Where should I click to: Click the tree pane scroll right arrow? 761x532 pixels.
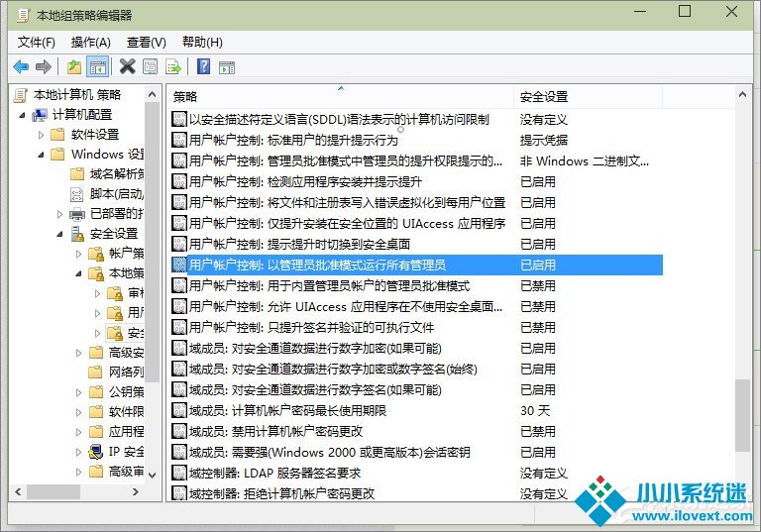136,491
